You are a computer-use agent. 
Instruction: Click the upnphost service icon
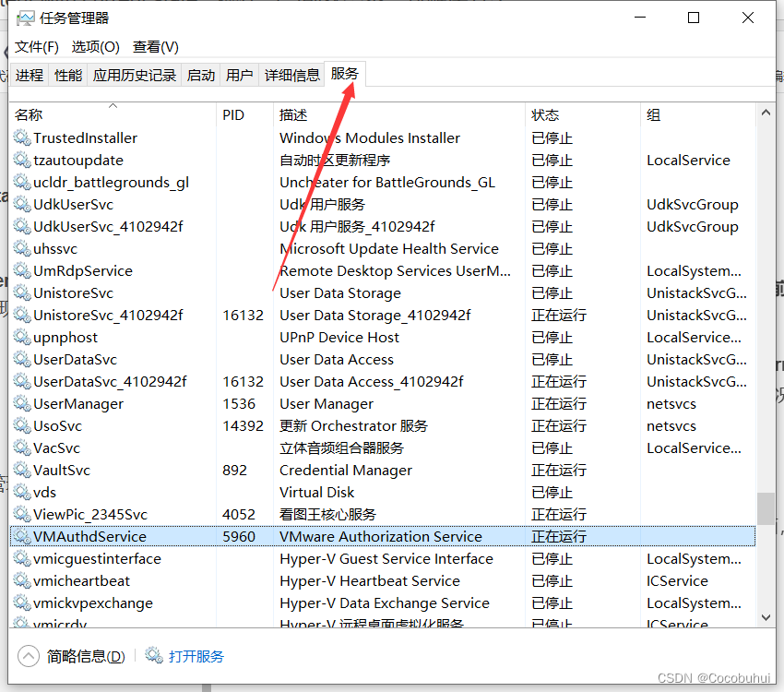(x=20, y=337)
